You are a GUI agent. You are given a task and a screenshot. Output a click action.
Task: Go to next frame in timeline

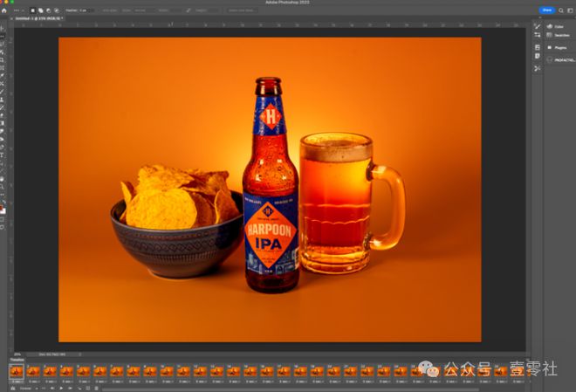pyautogui.click(x=70, y=389)
